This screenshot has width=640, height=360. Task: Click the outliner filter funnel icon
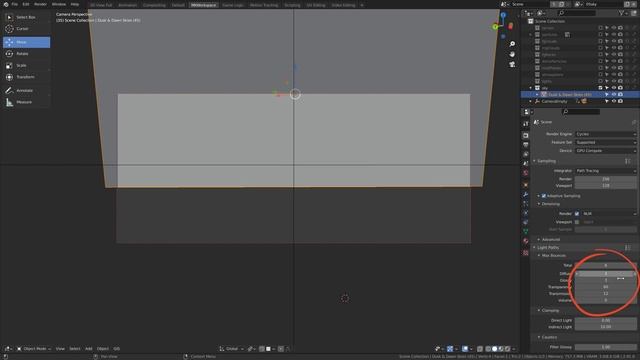[622, 13]
